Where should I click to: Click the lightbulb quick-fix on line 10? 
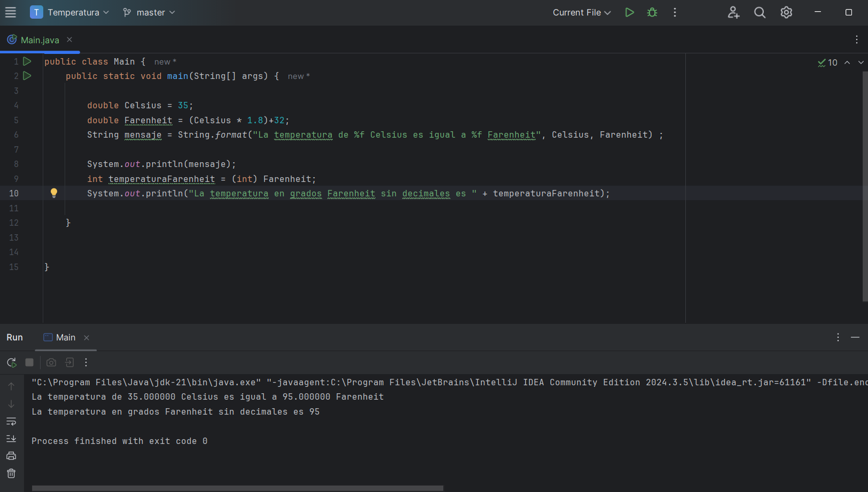pyautogui.click(x=54, y=193)
